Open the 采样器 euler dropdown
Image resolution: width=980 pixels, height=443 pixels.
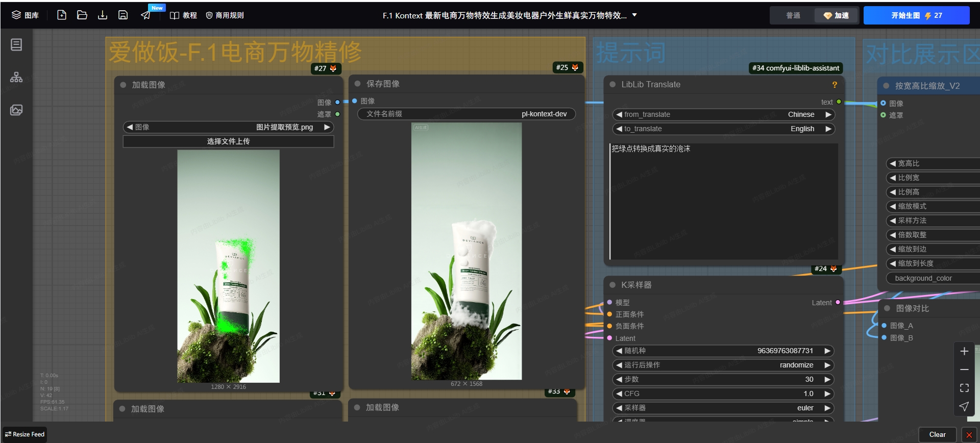tap(723, 408)
